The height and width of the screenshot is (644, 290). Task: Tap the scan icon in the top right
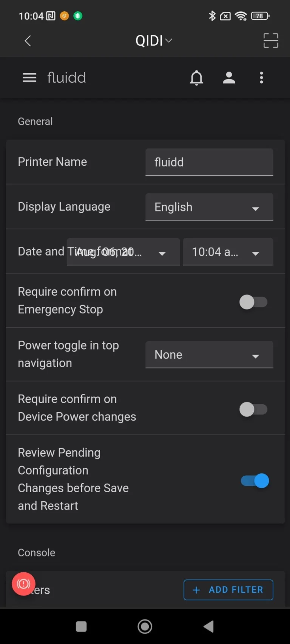pos(271,40)
